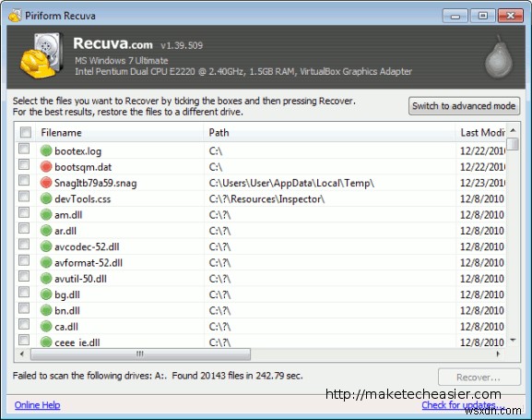
Task: Sort by the Path column header
Action: point(329,132)
